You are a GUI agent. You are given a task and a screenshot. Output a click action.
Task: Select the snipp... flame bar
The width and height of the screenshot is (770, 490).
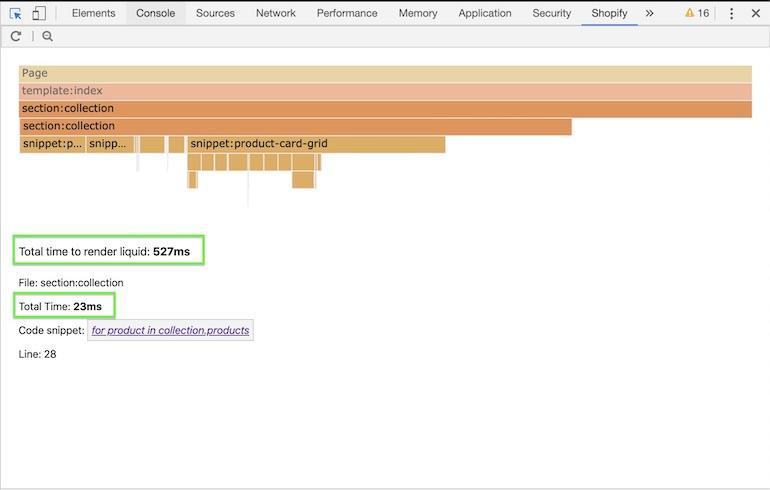(x=110, y=144)
